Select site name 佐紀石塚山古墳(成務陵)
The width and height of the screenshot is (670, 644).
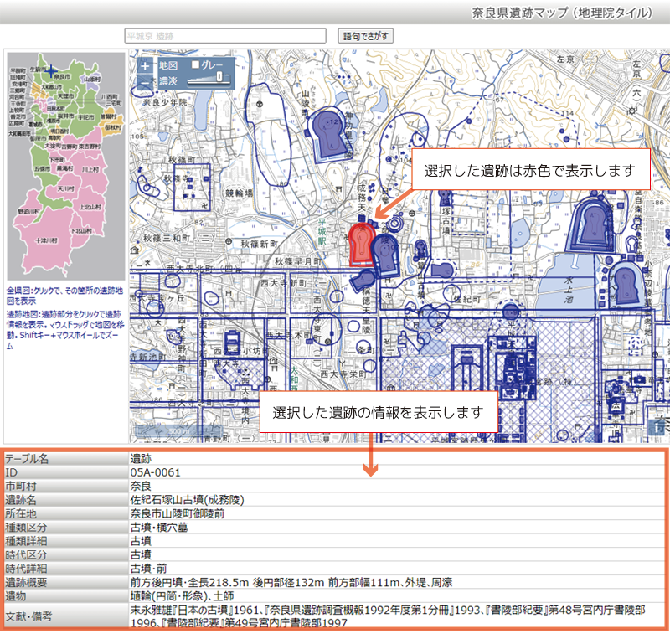click(187, 500)
